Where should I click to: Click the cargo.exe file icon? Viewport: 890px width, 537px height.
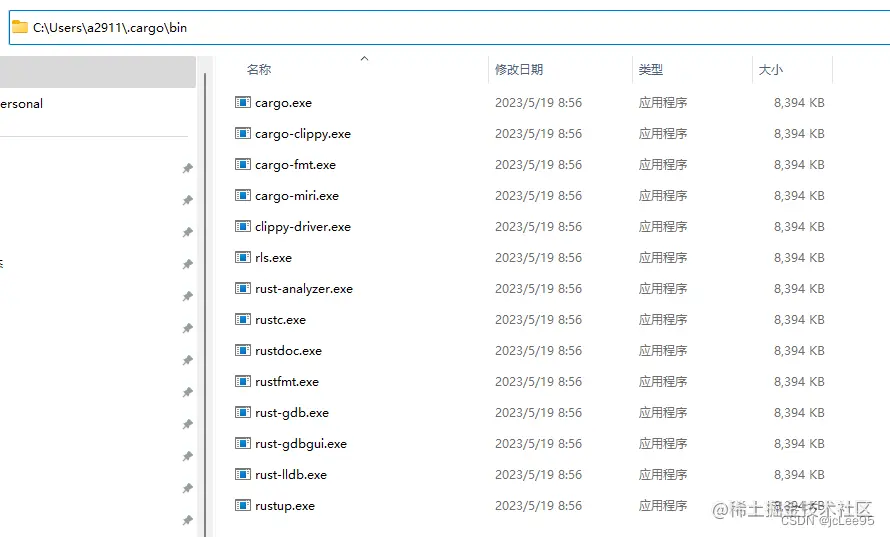[243, 102]
